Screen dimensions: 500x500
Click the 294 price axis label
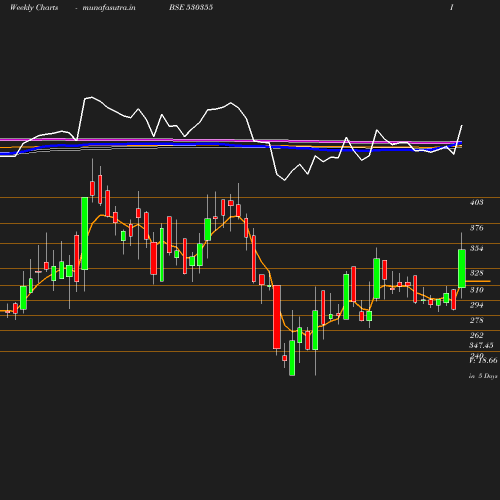476,305
